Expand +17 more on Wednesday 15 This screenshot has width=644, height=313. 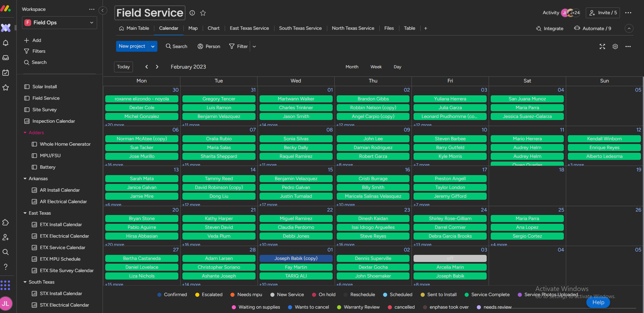[268, 204]
